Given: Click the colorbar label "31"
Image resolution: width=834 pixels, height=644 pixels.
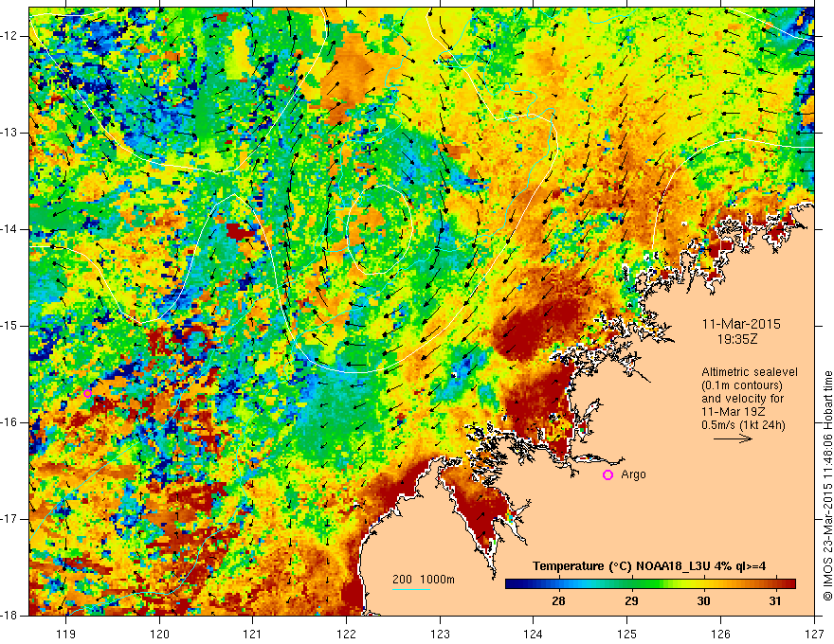Looking at the screenshot, I should click(775, 601).
